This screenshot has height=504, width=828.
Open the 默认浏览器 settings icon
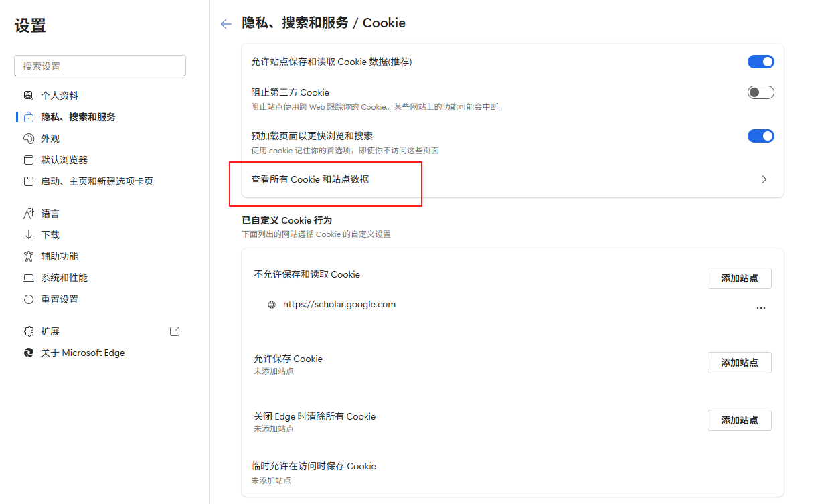(28, 159)
